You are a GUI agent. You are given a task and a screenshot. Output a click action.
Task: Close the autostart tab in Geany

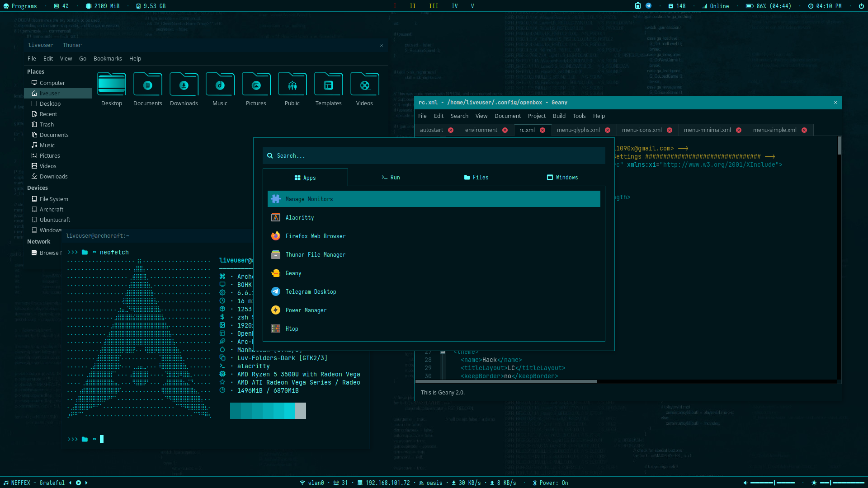tap(450, 130)
